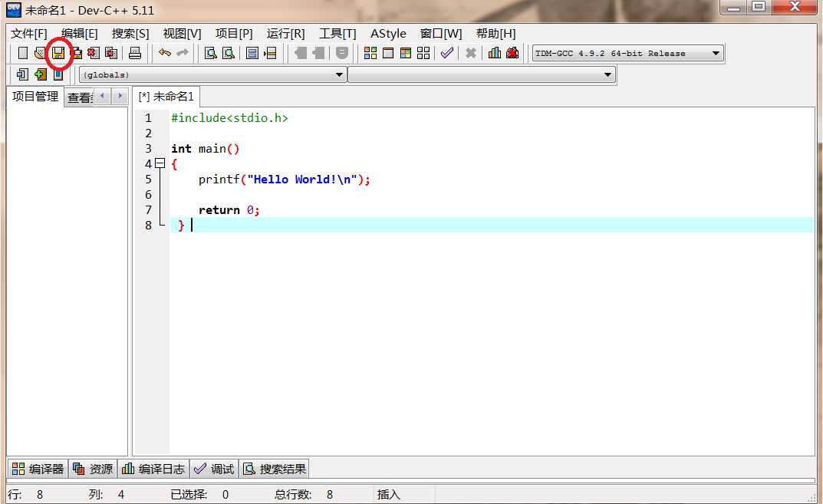Rebuild all sources
Viewport: 823px width, 504px height.
point(423,53)
